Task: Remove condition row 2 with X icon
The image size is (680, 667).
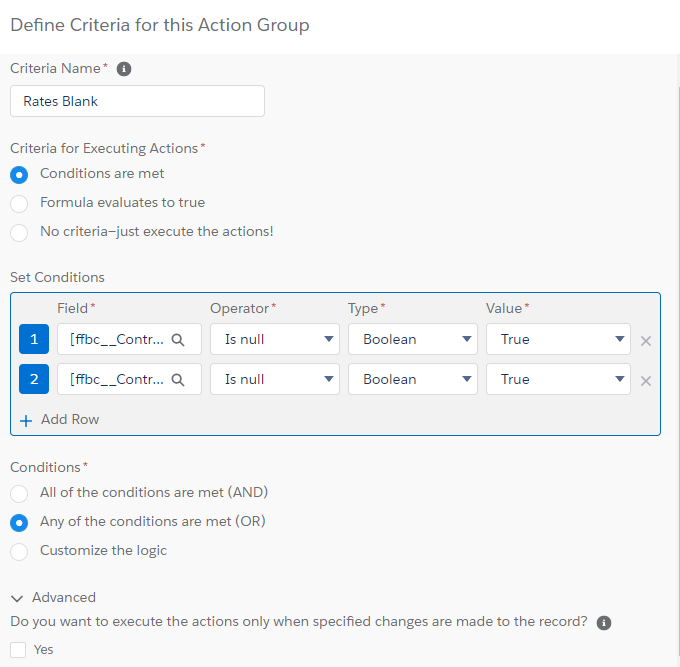Action: [x=646, y=380]
